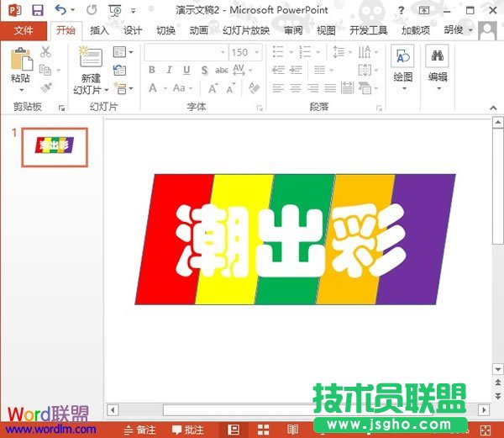Toggle bold formatting
The width and height of the screenshot is (504, 438).
click(x=152, y=70)
